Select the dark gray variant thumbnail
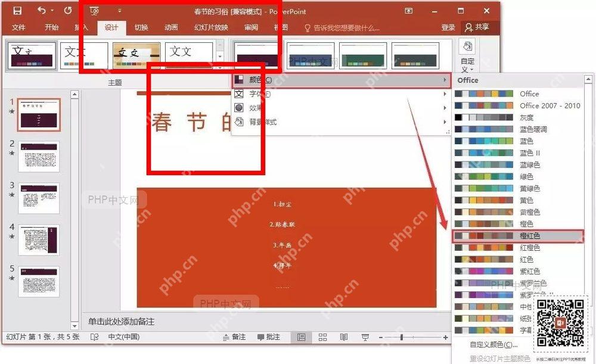 click(x=415, y=55)
